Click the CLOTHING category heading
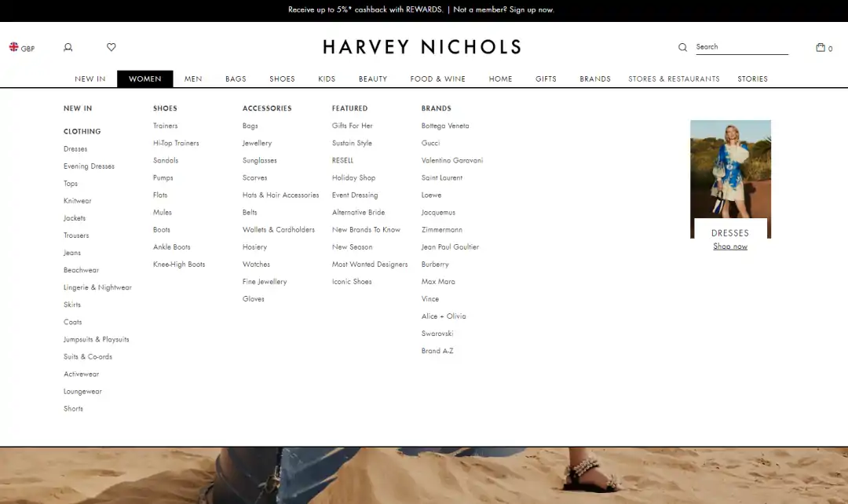848x504 pixels. click(82, 131)
